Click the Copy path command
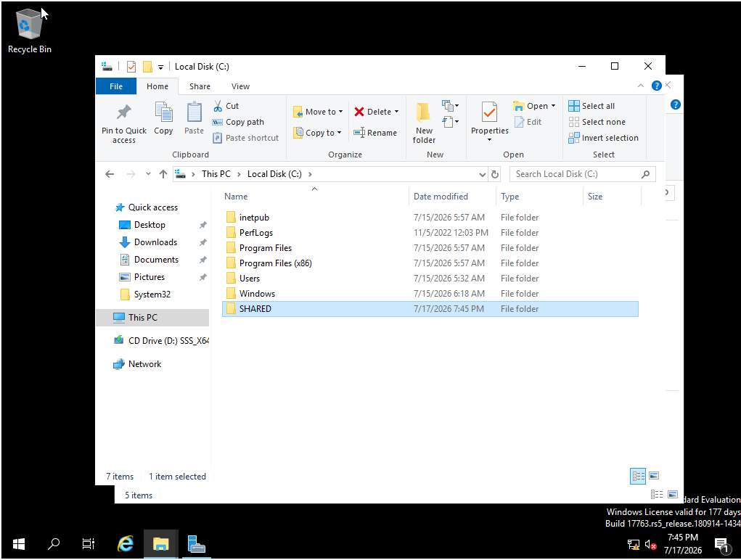Image resolution: width=741 pixels, height=560 pixels. point(239,122)
